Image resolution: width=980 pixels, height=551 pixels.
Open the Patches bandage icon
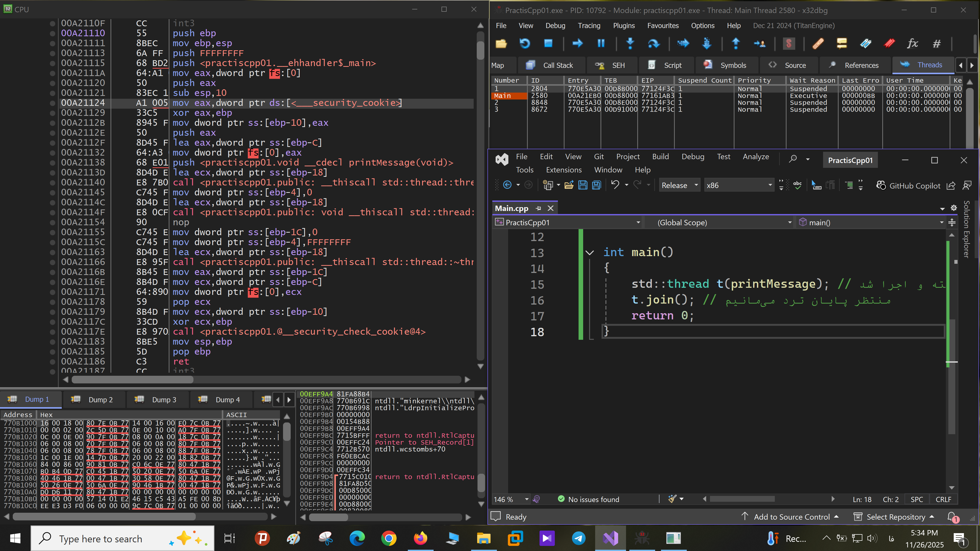(818, 43)
